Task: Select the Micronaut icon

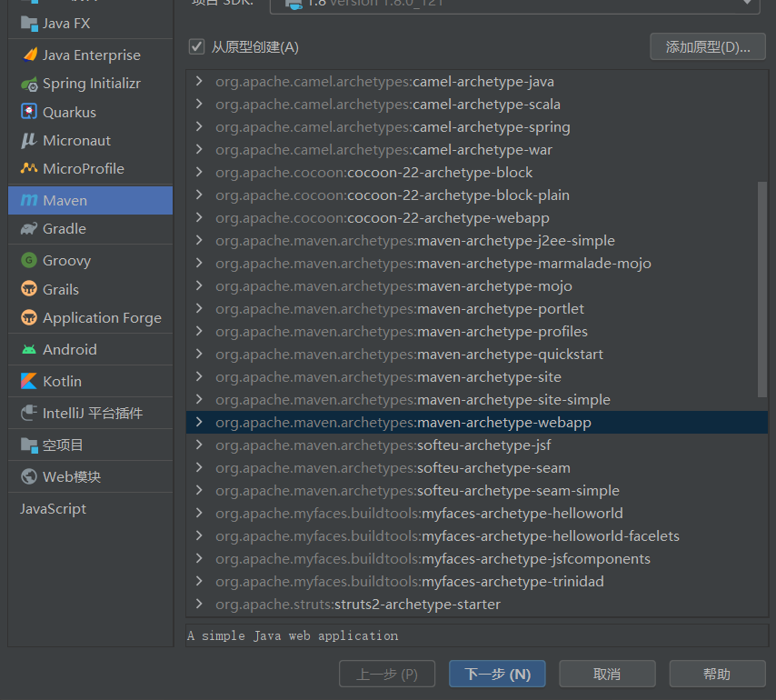Action: tap(29, 141)
